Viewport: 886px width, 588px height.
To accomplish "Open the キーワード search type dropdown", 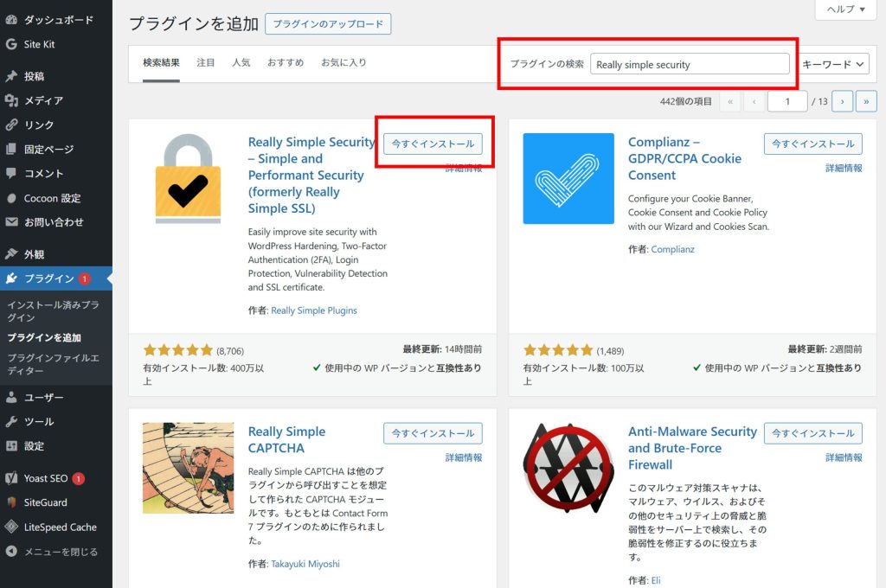I will [x=833, y=64].
